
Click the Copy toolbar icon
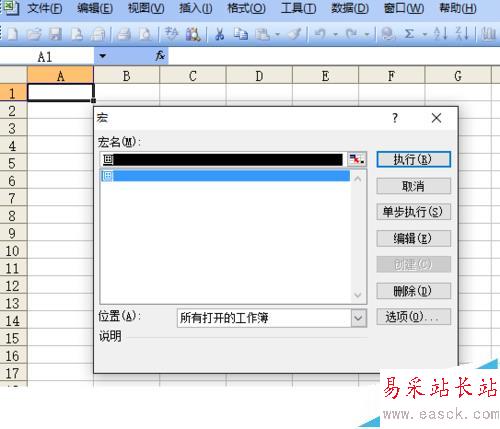coord(240,34)
